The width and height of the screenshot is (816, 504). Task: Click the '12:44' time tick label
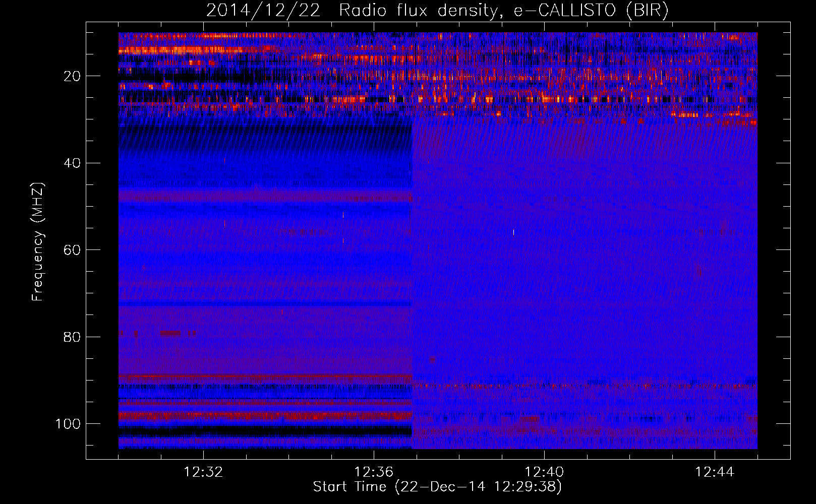[x=715, y=472]
